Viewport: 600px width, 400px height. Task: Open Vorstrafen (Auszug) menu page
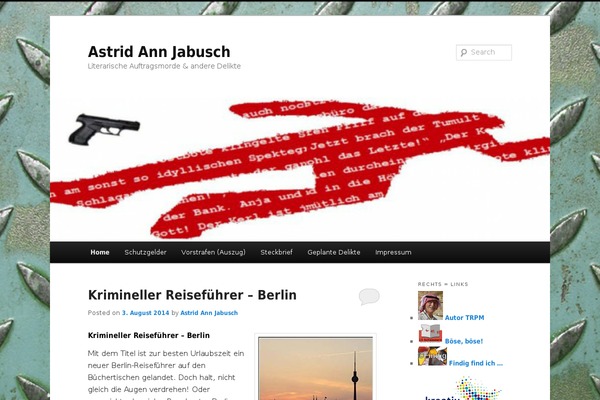[213, 252]
